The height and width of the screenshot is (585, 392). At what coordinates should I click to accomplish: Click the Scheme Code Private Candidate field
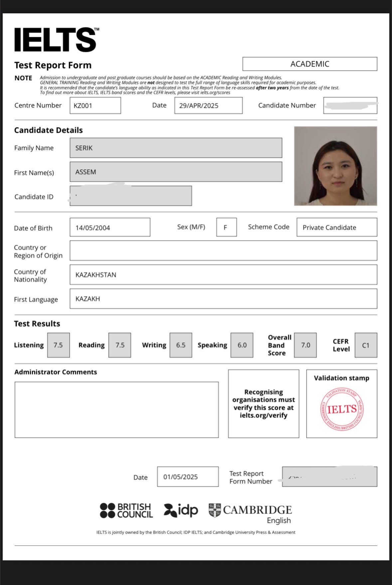tap(337, 227)
